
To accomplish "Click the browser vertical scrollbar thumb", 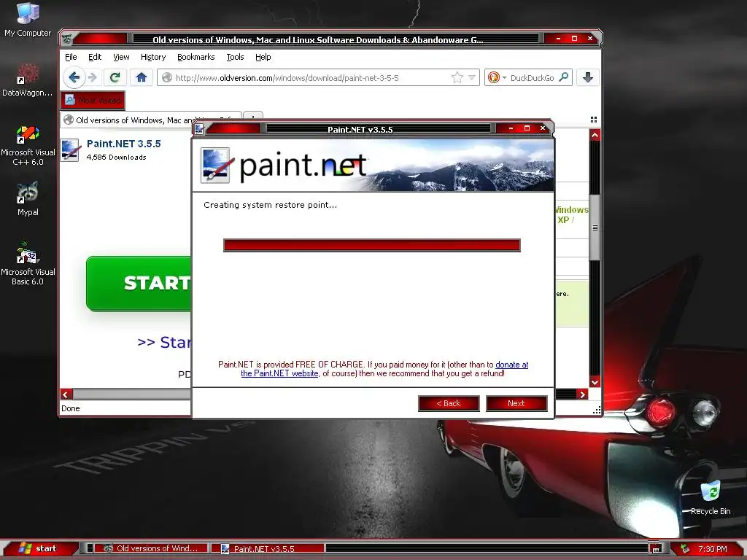I will (595, 227).
